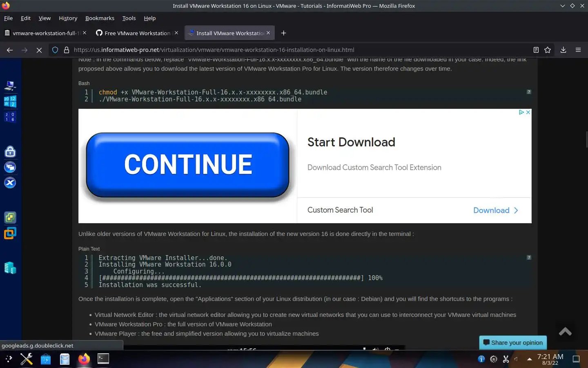Click the Download link in the ad

click(x=496, y=210)
